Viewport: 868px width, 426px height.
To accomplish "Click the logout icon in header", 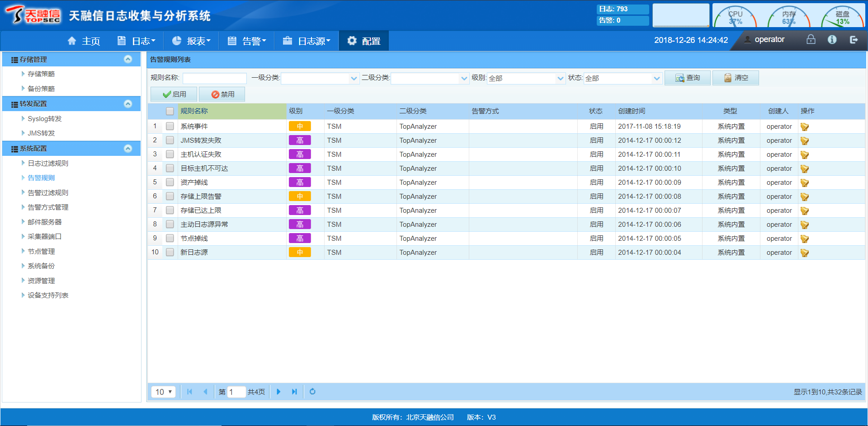I will point(854,40).
